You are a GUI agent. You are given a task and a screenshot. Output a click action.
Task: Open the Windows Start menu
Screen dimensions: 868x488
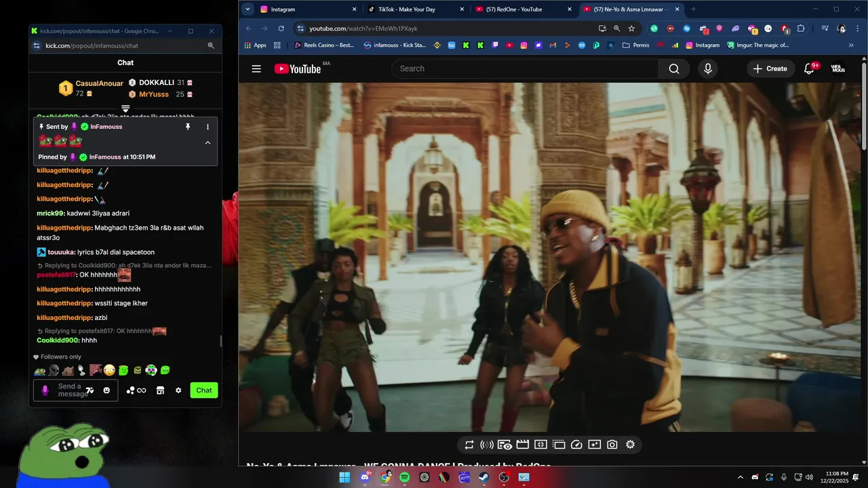click(x=344, y=477)
